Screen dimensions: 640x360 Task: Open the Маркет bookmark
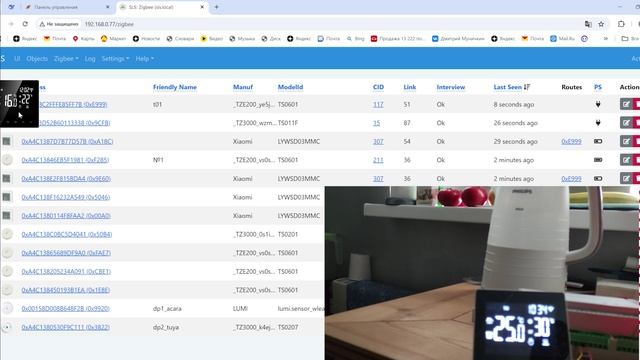(x=113, y=38)
